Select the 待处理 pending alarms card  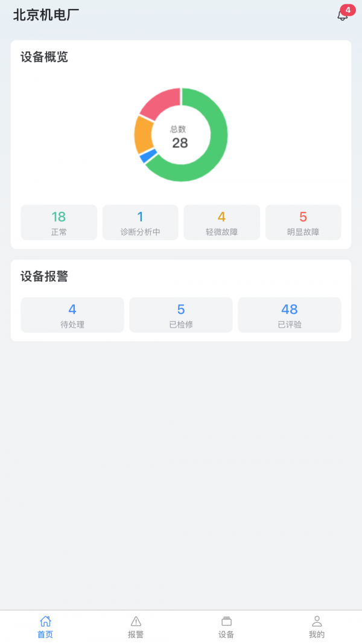click(x=72, y=314)
